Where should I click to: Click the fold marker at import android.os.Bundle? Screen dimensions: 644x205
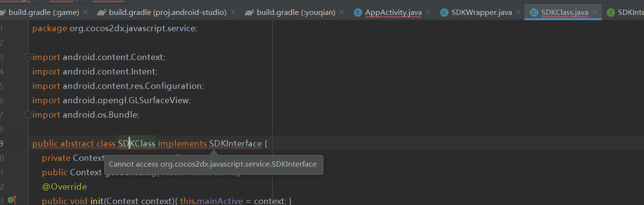(28, 115)
